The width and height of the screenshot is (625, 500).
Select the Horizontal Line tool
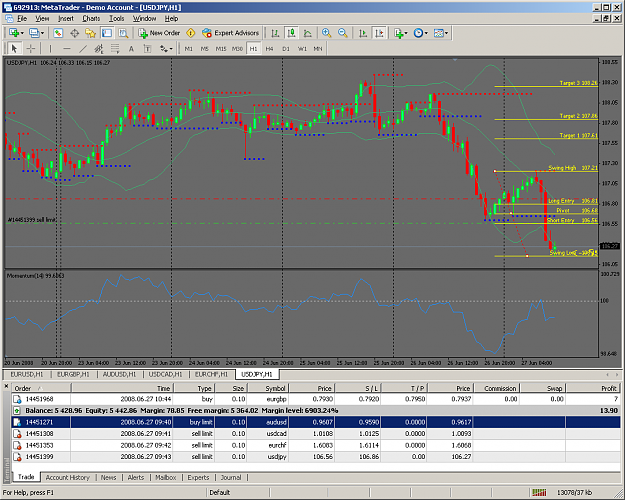(x=67, y=49)
